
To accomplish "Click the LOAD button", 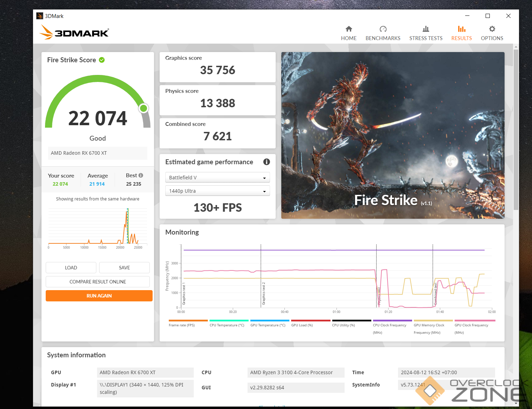I will (x=71, y=268).
